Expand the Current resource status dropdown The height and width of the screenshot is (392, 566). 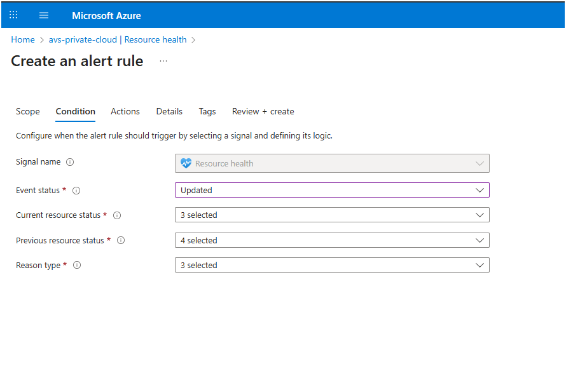[x=331, y=215]
